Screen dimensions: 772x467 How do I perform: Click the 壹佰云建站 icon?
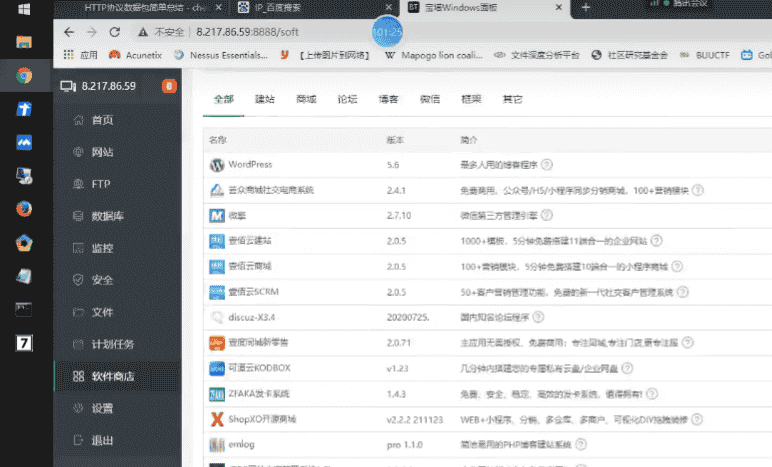click(217, 241)
